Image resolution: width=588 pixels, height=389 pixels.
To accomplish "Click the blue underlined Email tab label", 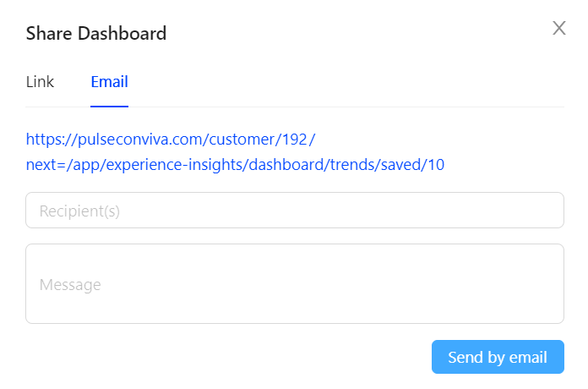I will point(109,82).
